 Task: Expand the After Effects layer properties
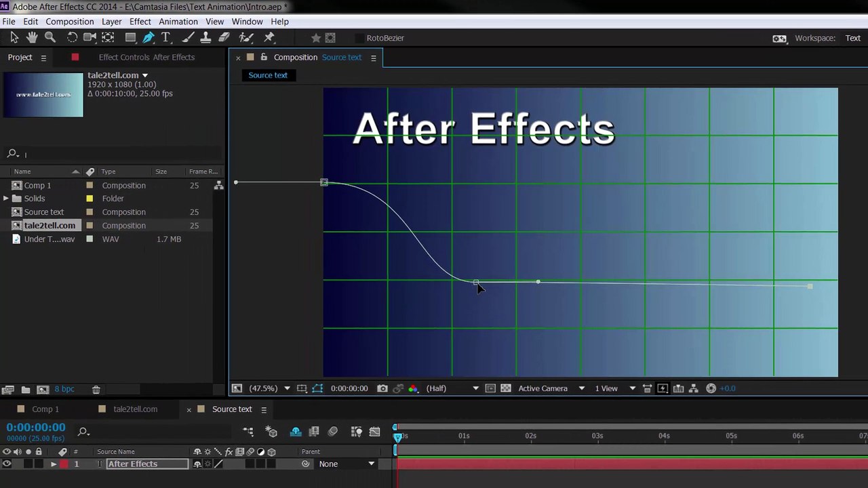pyautogui.click(x=54, y=464)
